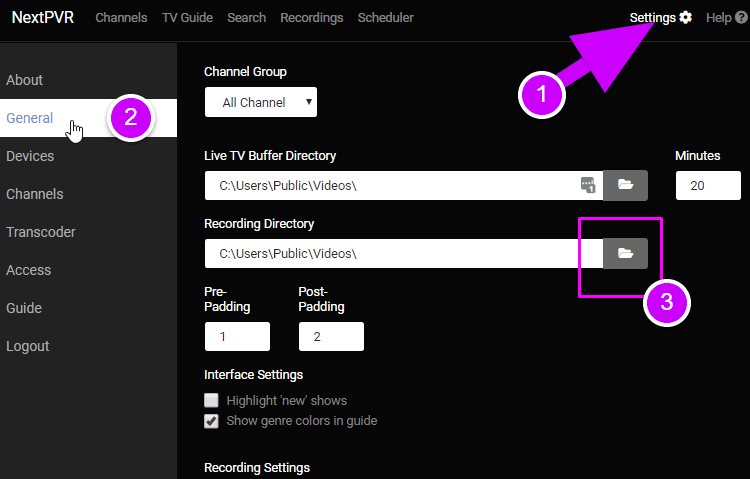Select General in the settings sidebar

[x=88, y=118]
